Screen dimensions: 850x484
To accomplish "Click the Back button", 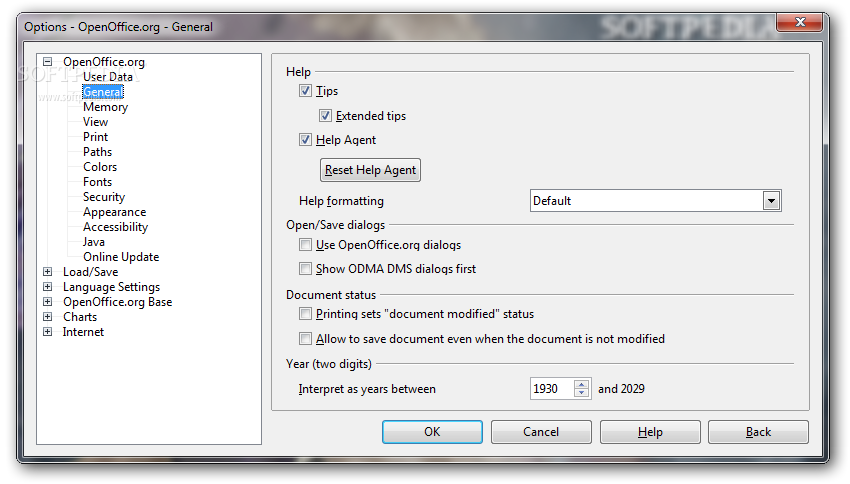I will click(x=758, y=432).
